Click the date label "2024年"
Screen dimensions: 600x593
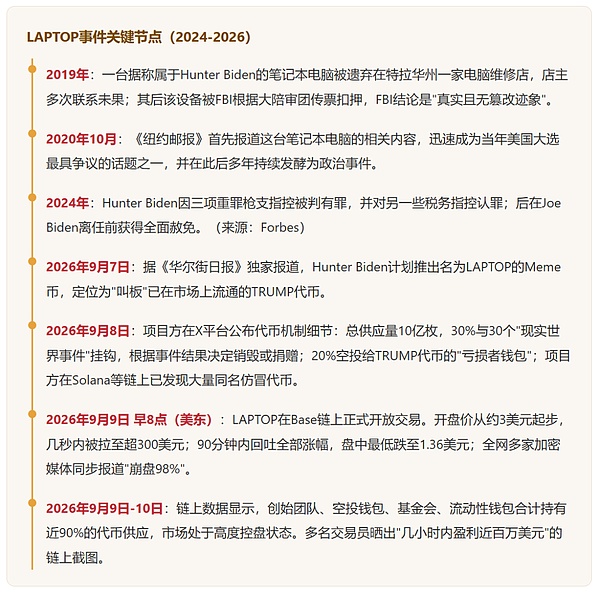point(67,203)
